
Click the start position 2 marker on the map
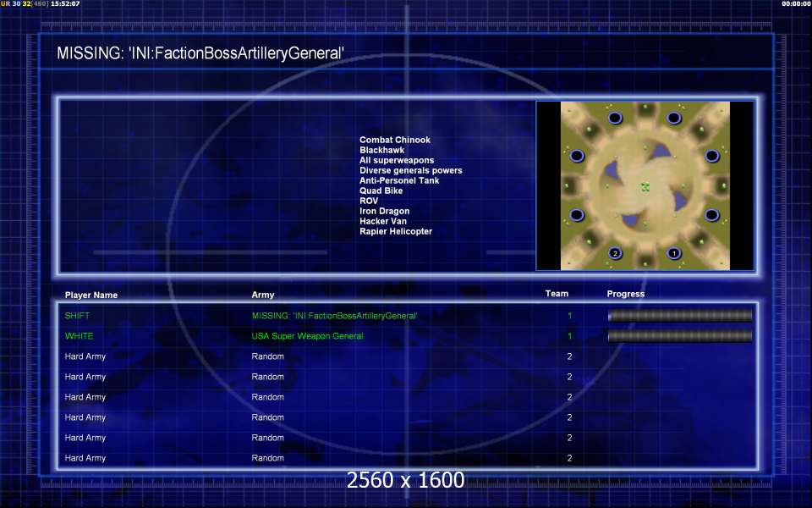point(615,253)
